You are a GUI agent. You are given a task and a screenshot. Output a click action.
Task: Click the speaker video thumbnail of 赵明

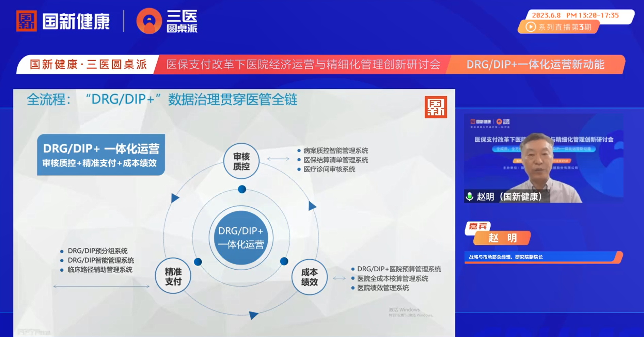(544, 158)
